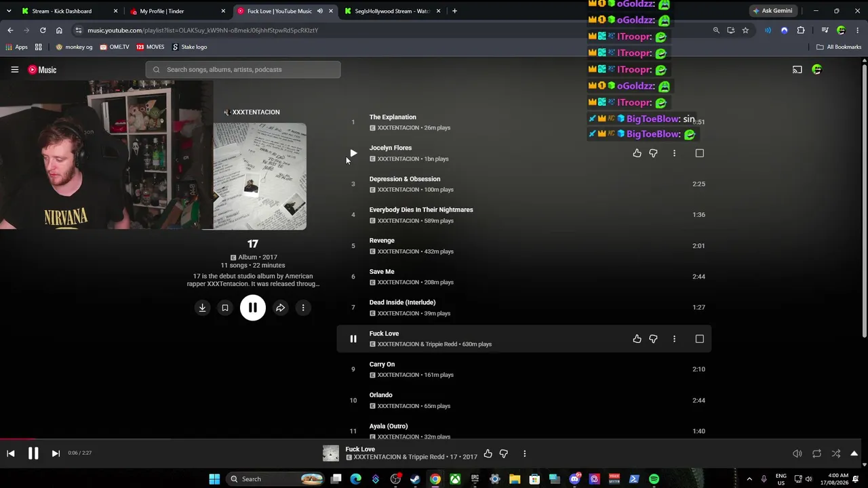
Task: Open the OME.TV bookmark
Action: click(x=115, y=47)
